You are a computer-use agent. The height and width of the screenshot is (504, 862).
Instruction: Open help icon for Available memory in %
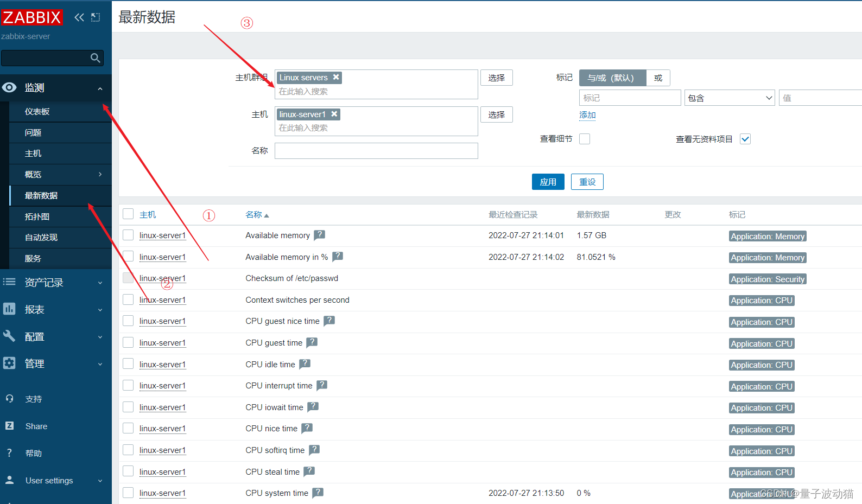[x=338, y=256]
